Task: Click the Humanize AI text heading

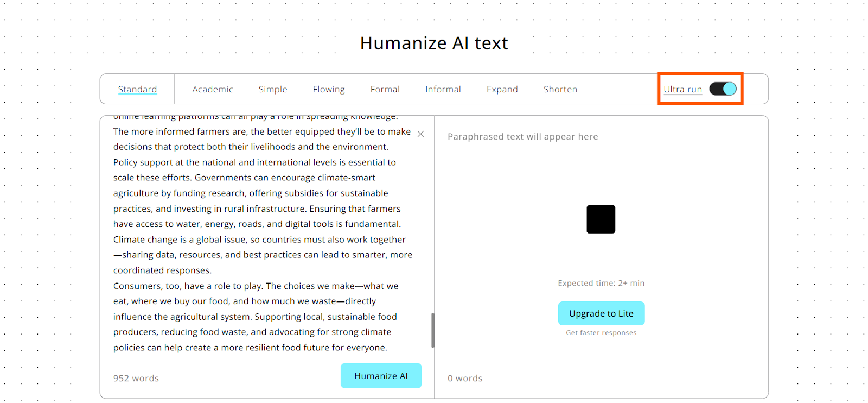Action: point(434,43)
